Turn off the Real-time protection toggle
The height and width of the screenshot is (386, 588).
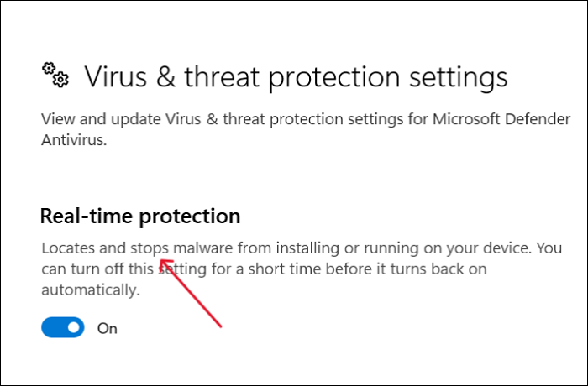pos(63,327)
